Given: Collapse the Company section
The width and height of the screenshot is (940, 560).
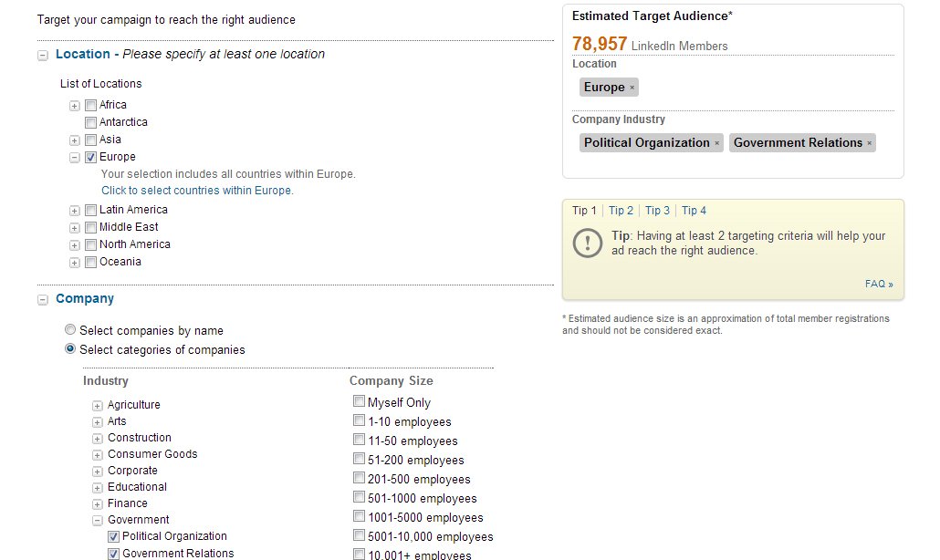Looking at the screenshot, I should pyautogui.click(x=43, y=299).
